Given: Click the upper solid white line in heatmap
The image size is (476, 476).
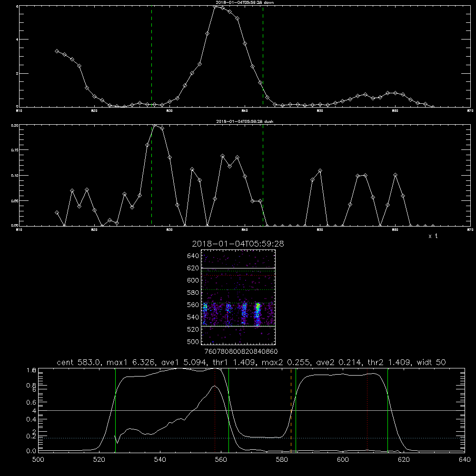Looking at the screenshot, I should tap(238, 268).
